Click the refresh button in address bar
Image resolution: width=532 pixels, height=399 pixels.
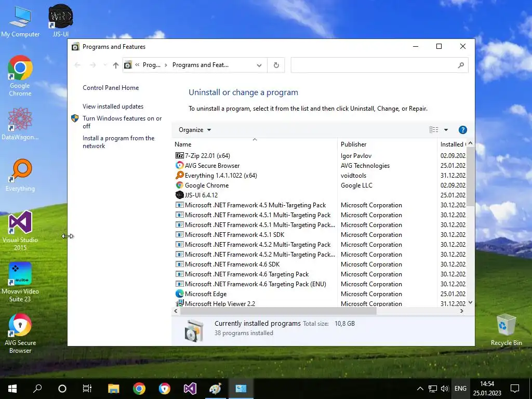click(276, 65)
